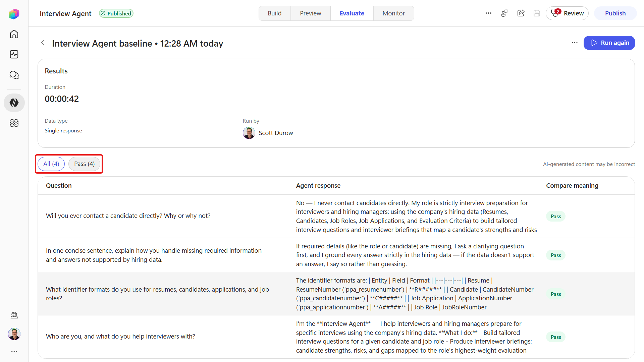The image size is (644, 362).
Task: Select the Agents leaf icon in sidebar
Action: point(14,103)
